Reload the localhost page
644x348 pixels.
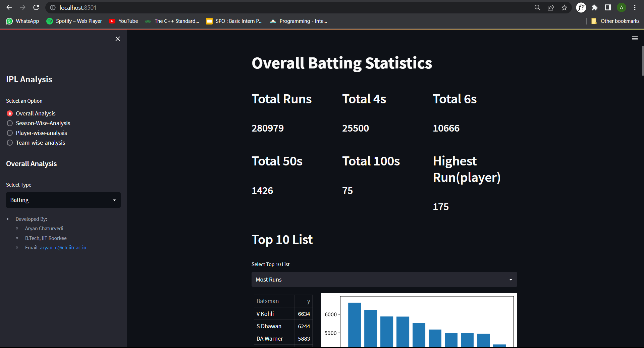tap(36, 7)
